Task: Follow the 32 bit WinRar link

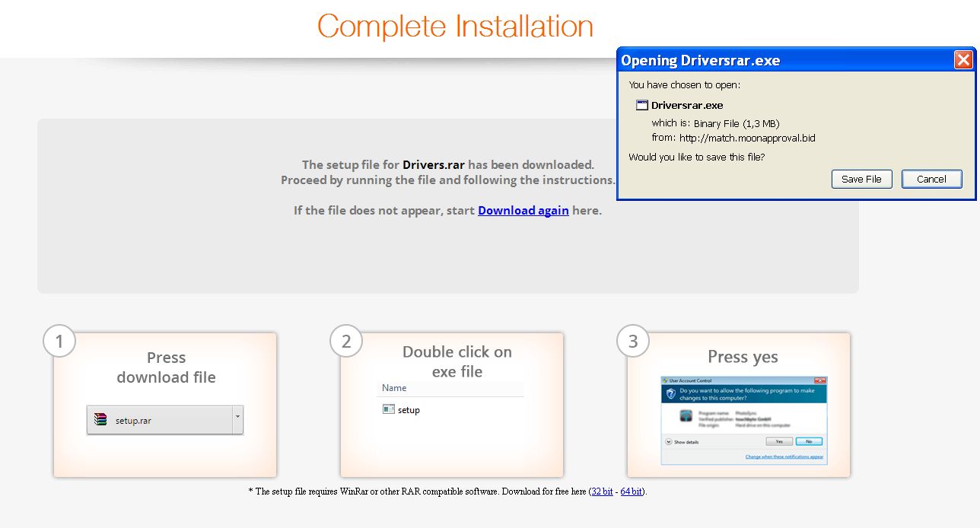Action: 602,491
